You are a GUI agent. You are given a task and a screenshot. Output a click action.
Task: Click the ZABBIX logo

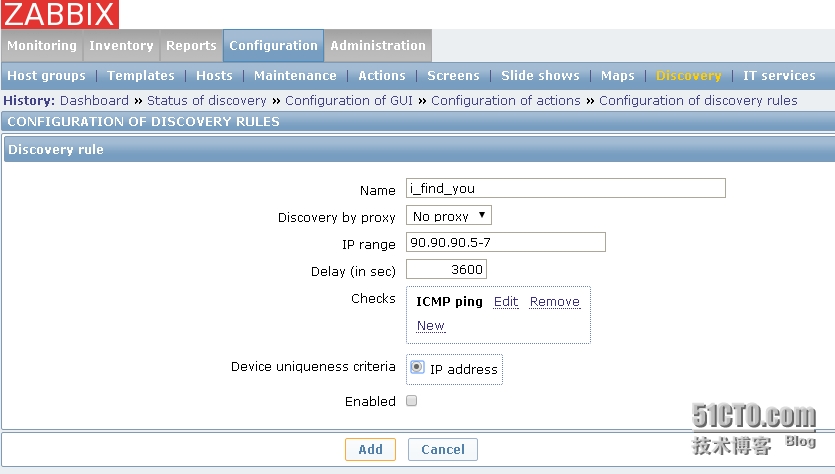(x=60, y=14)
